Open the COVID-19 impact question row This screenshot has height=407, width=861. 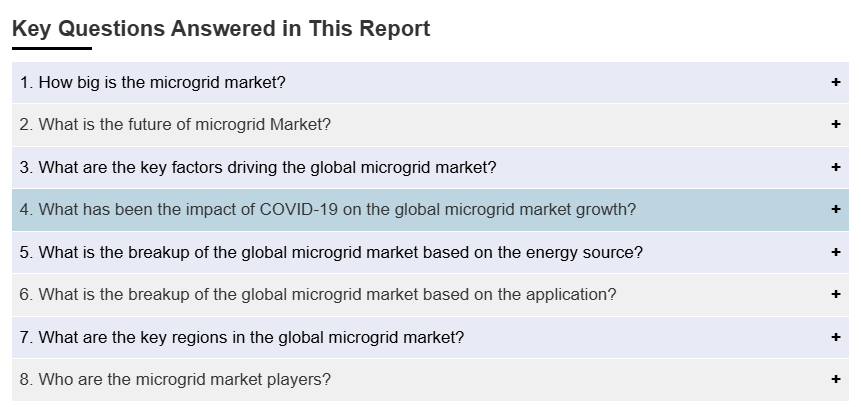click(x=328, y=210)
